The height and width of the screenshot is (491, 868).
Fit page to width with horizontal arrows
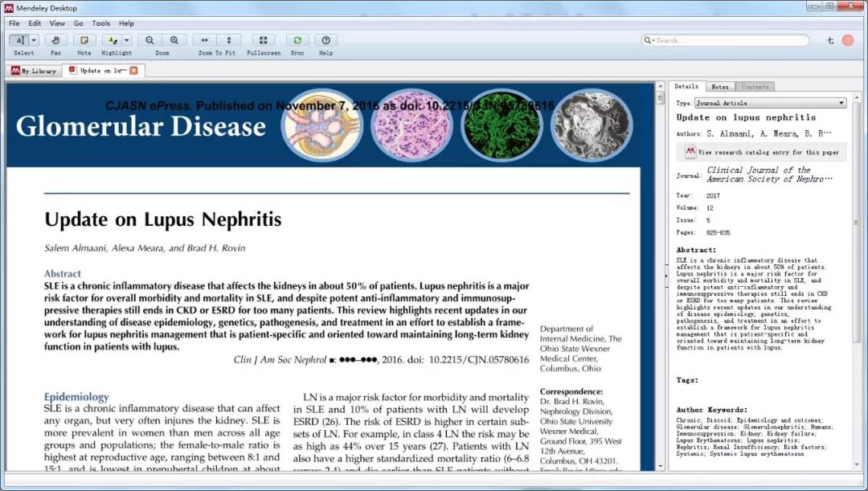(204, 40)
